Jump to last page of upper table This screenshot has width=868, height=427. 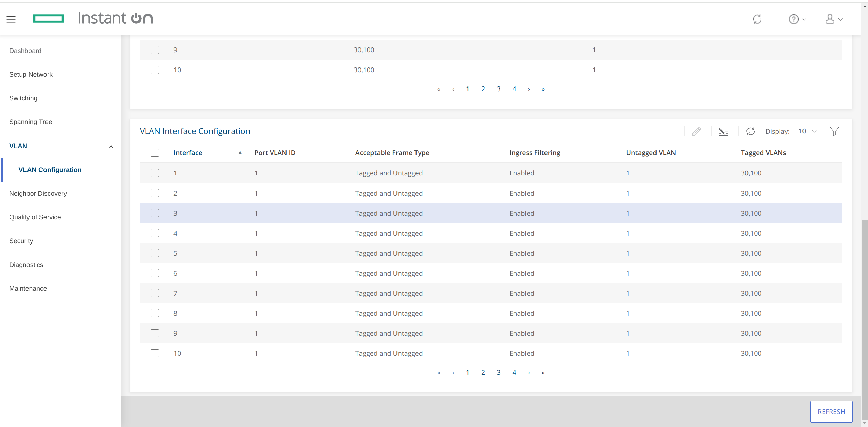click(x=543, y=89)
